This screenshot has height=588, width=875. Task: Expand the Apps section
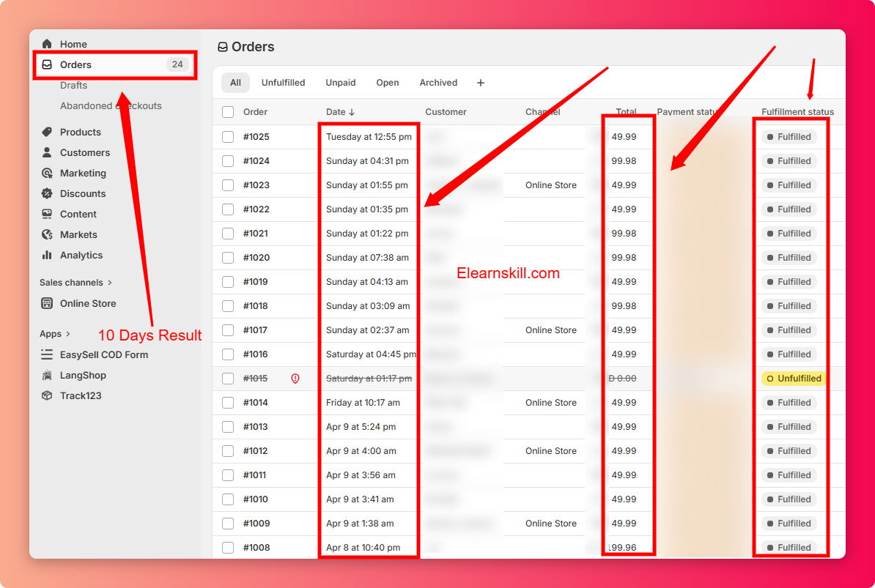(x=55, y=334)
